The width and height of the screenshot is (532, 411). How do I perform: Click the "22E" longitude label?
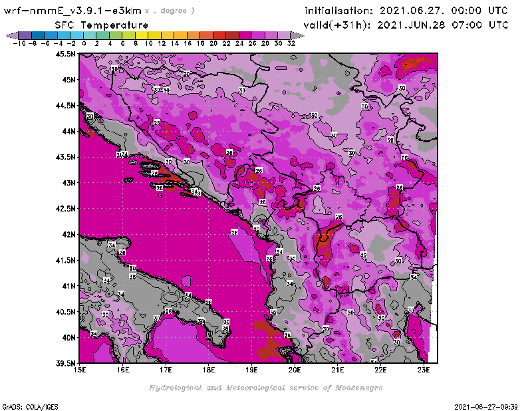tap(380, 370)
